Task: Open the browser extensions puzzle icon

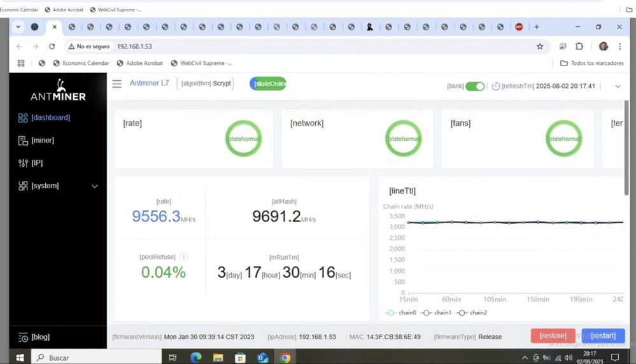Action: tap(579, 46)
